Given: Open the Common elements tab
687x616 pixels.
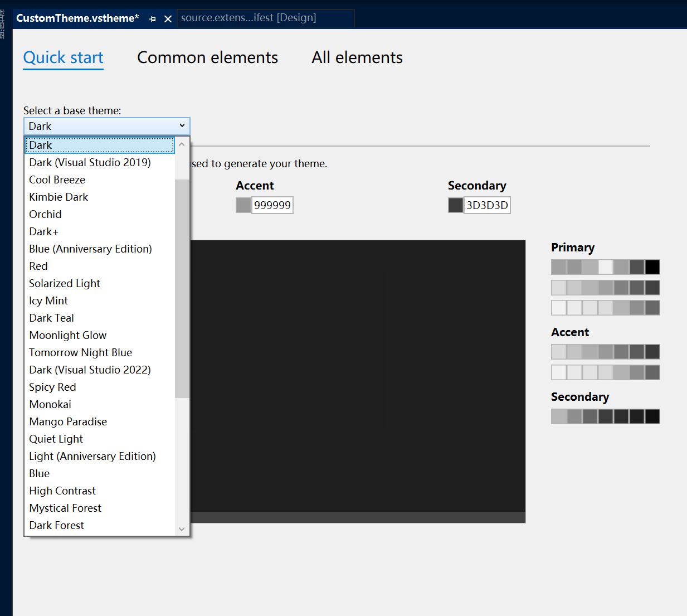Looking at the screenshot, I should [x=207, y=57].
